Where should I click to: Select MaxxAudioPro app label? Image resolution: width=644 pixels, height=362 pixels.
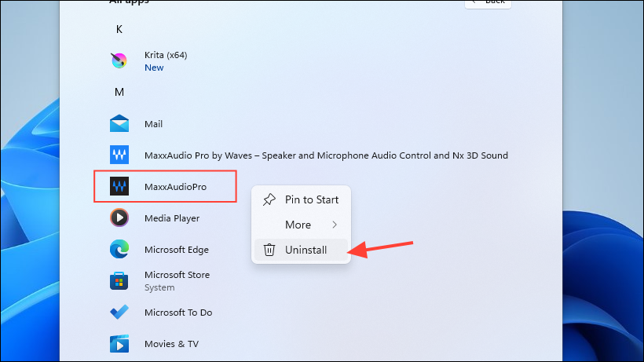(x=175, y=187)
